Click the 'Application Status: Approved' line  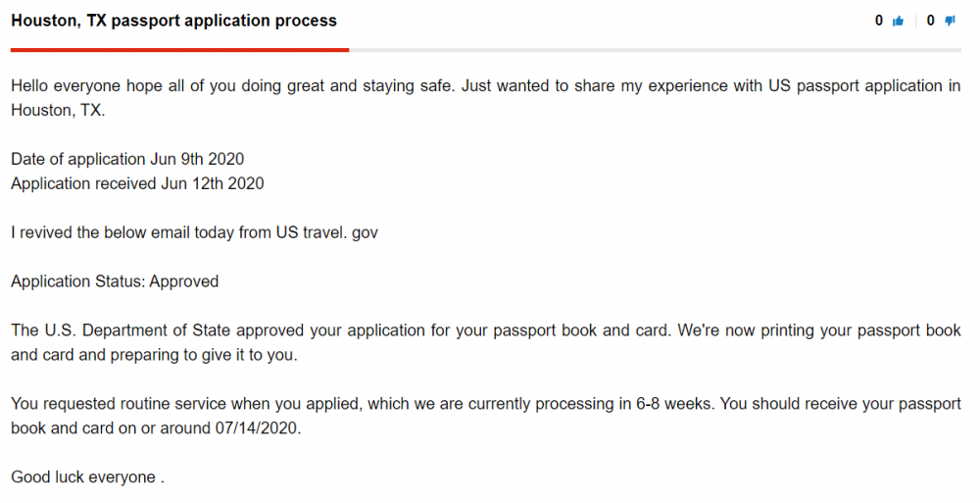[115, 281]
